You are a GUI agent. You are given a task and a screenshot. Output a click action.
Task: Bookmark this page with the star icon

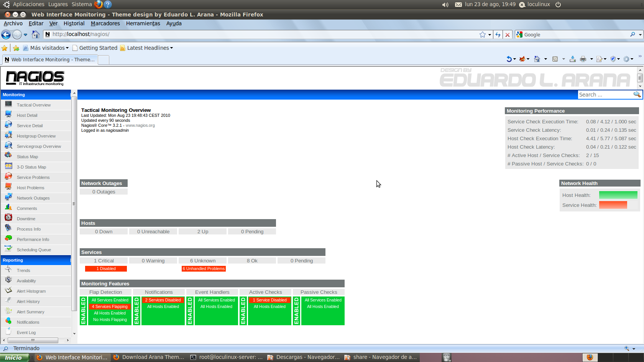point(483,34)
